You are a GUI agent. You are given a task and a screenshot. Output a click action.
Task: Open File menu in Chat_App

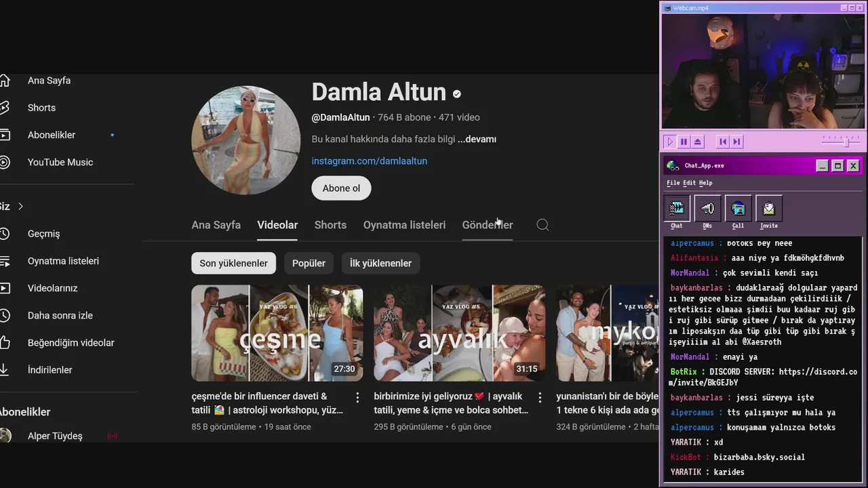point(673,183)
